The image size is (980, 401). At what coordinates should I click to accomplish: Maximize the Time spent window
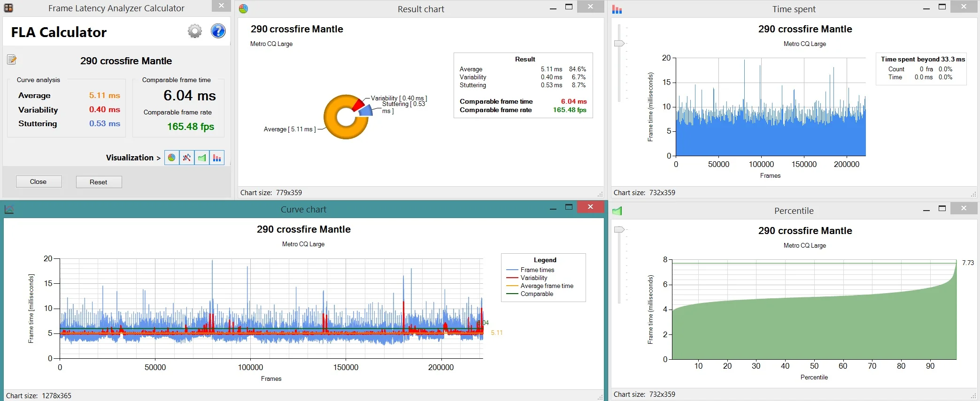tap(942, 7)
